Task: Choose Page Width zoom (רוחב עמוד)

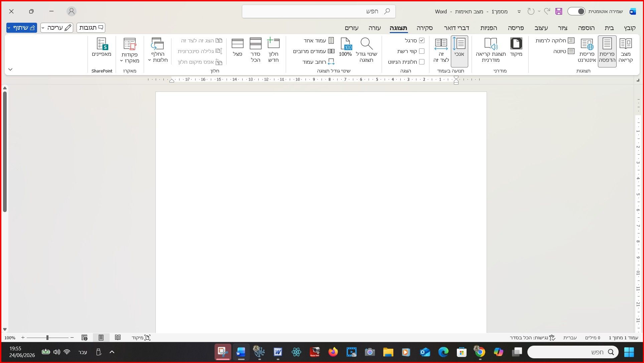Action: [x=318, y=62]
